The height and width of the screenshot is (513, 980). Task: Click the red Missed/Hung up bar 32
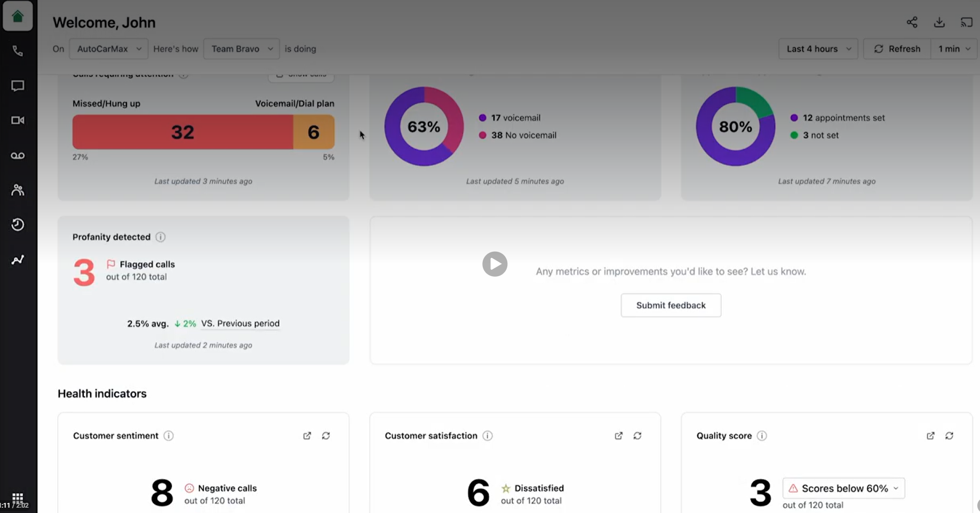pos(182,132)
